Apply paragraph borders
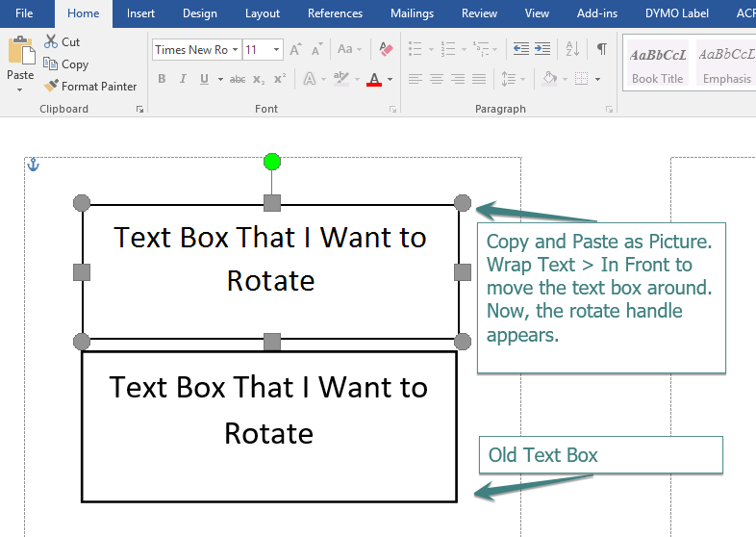This screenshot has height=537, width=756. (x=582, y=79)
